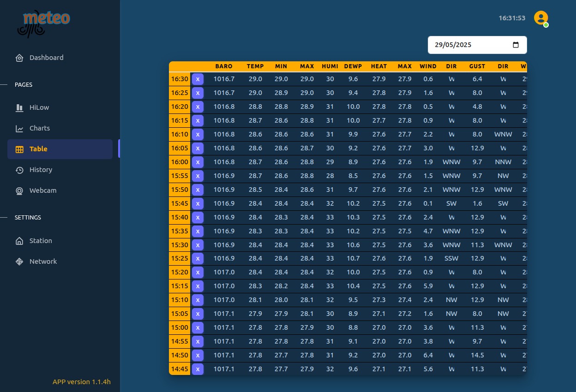Image resolution: width=576 pixels, height=392 pixels.
Task: Remove the 16:00 reading using x
Action: (x=198, y=162)
